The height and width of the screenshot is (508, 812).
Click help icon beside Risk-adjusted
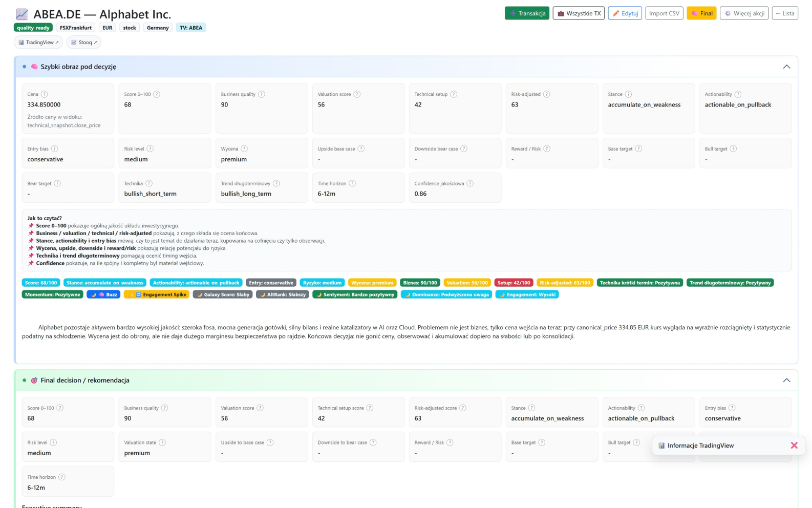point(546,94)
